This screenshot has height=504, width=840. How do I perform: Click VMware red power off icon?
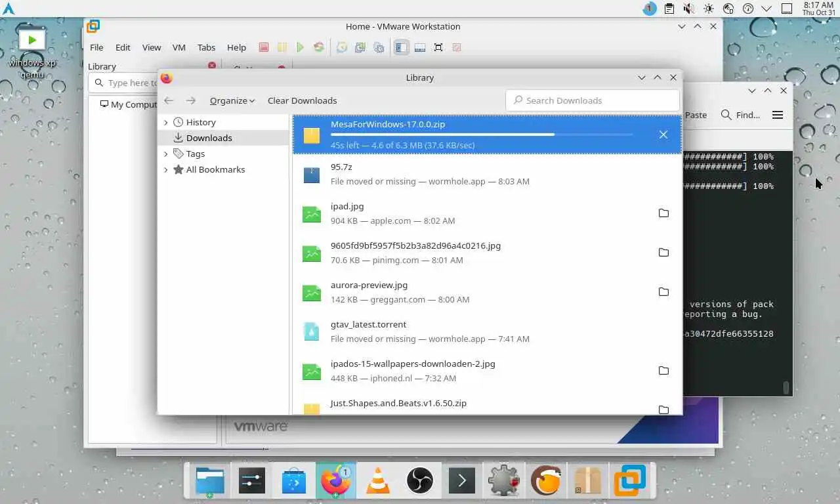point(263,47)
